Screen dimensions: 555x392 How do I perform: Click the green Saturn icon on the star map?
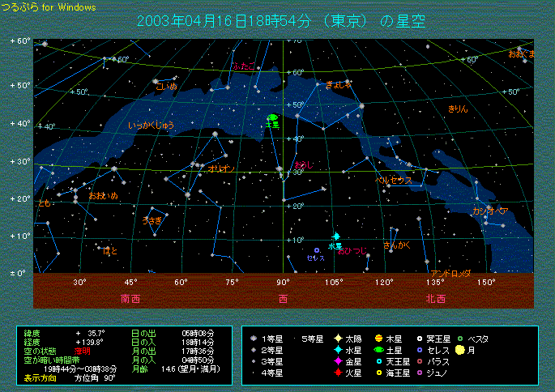(272, 117)
